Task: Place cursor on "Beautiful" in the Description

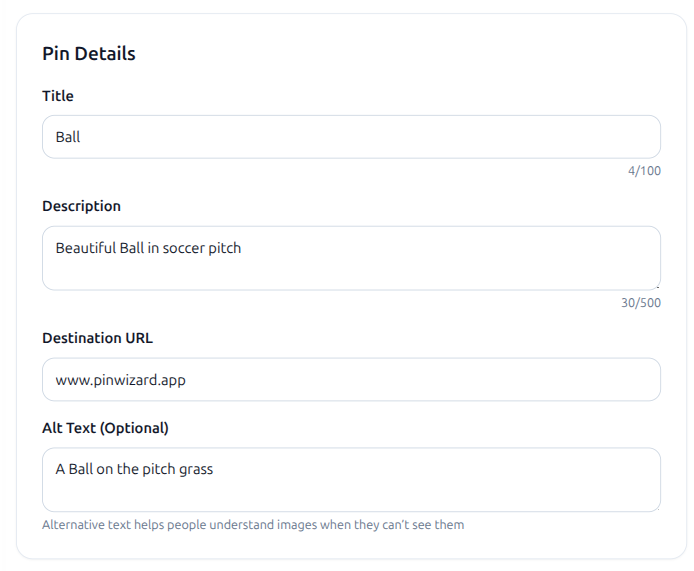Action: pyautogui.click(x=85, y=248)
